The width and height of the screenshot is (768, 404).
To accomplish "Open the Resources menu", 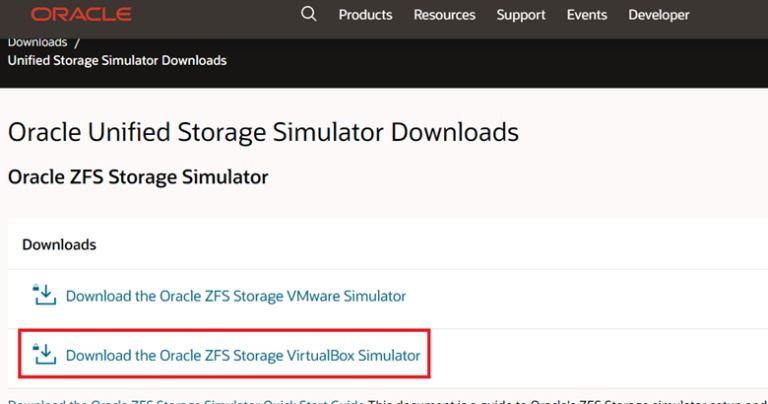I will pos(444,15).
